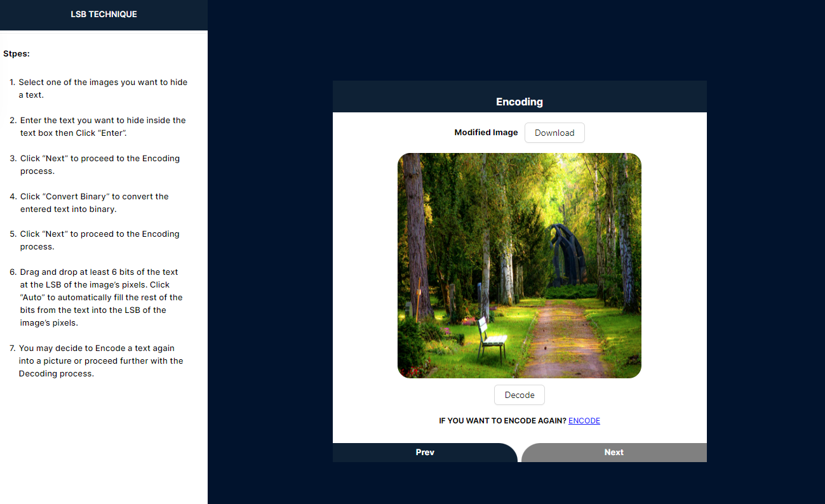825x504 pixels.
Task: Follow the ENCODE link to encode again
Action: tap(584, 421)
